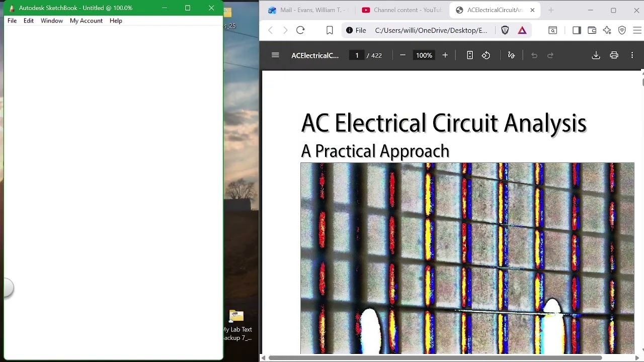This screenshot has width=644, height=362.
Task: Click the find-in-page search icon in browser toolbar
Action: coord(552,30)
